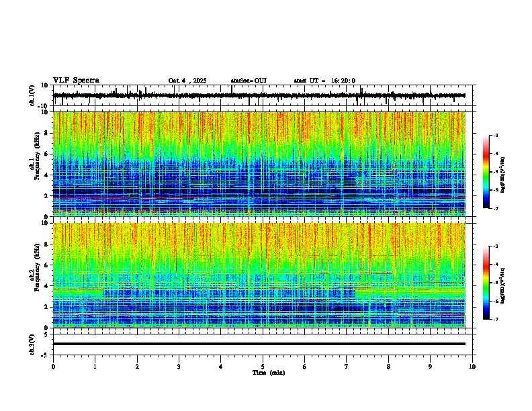Click the "2" tick on the time axis
The height and width of the screenshot is (411, 532).
(137, 367)
